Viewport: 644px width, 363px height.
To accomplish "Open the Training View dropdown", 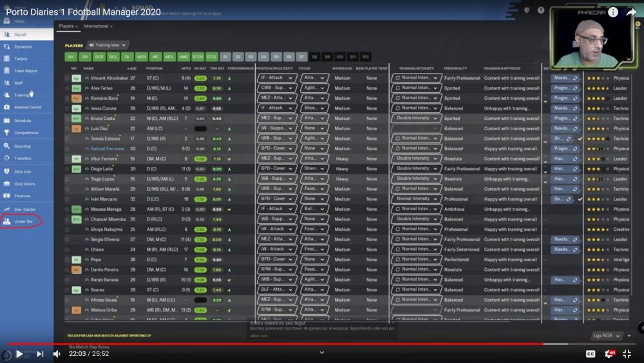I will point(108,45).
